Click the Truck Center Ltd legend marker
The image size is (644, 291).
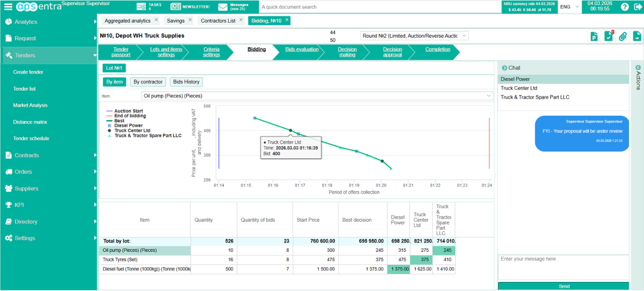pos(110,131)
